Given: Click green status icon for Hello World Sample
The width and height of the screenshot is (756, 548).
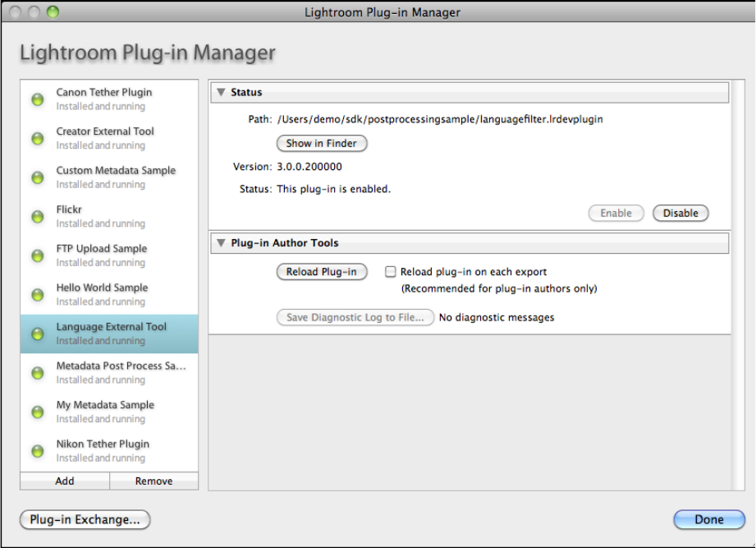Looking at the screenshot, I should [x=38, y=295].
